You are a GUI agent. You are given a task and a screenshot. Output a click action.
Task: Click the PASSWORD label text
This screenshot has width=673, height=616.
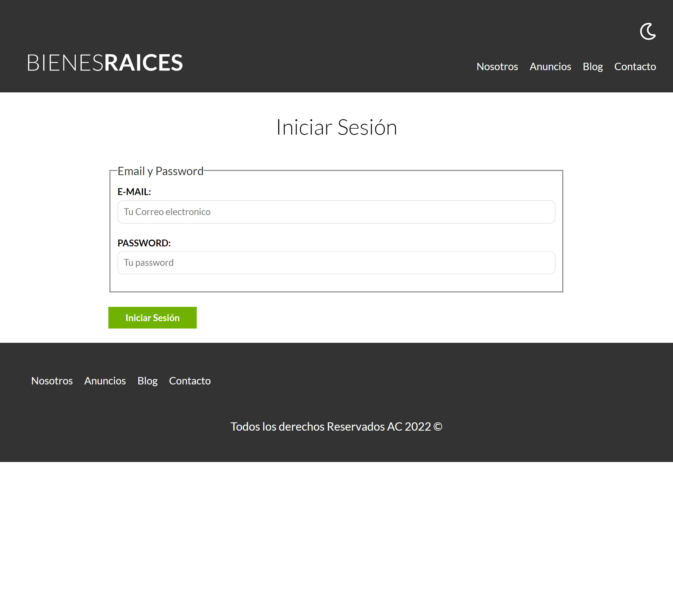click(x=144, y=243)
